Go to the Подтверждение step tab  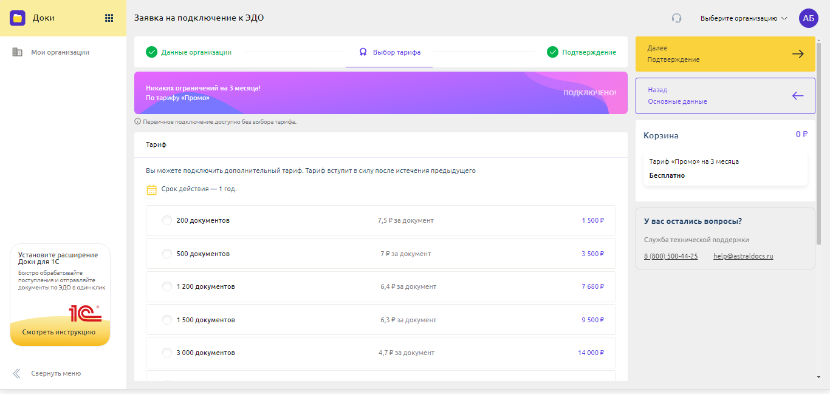coord(582,52)
